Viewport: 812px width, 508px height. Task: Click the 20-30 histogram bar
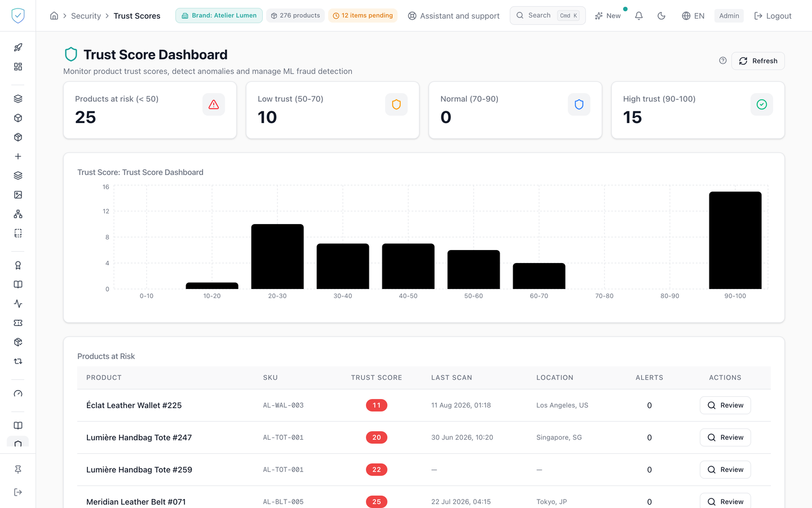point(277,257)
